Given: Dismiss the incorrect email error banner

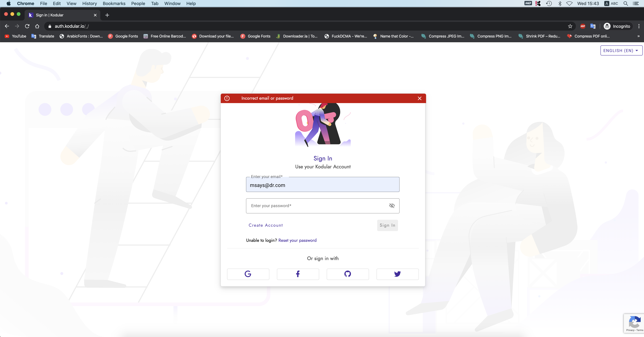Looking at the screenshot, I should 419,98.
